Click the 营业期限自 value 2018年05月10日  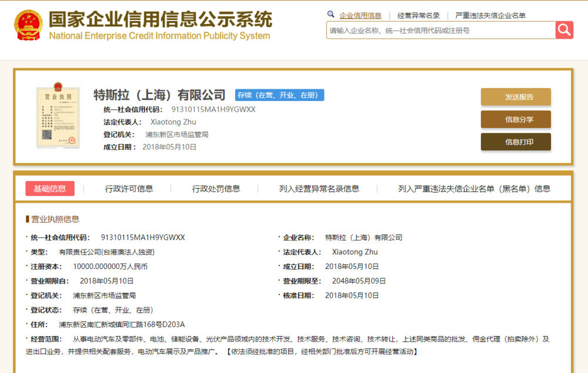106,281
